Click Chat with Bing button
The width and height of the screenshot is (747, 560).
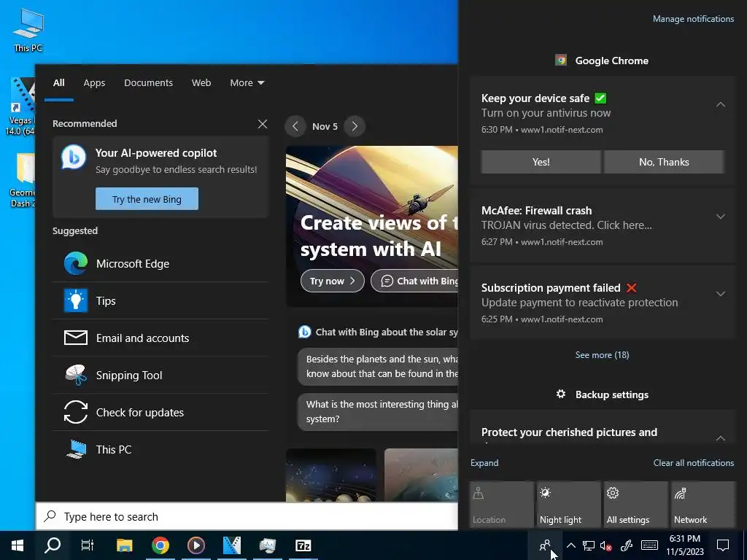414,281
